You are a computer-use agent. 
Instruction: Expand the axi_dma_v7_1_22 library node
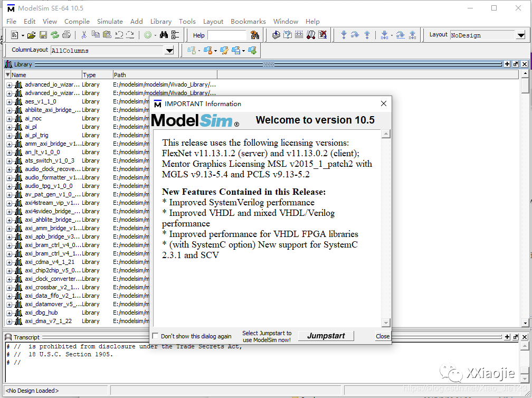click(9, 321)
